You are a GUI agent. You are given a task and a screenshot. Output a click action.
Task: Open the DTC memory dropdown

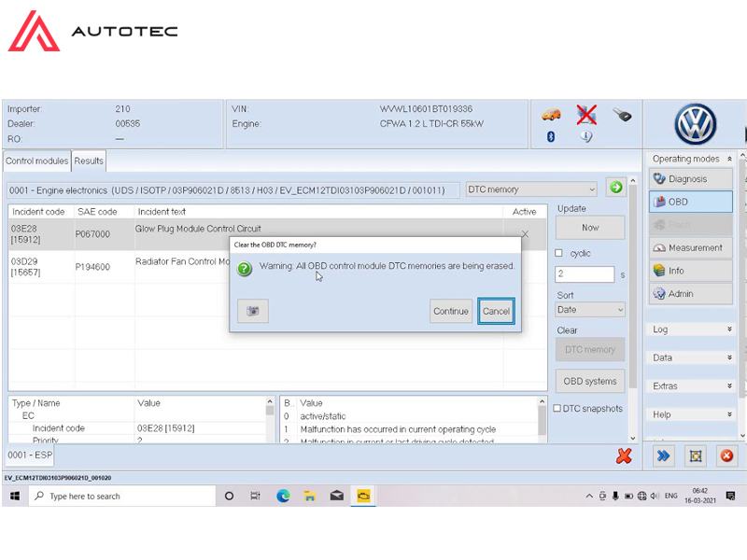(531, 189)
